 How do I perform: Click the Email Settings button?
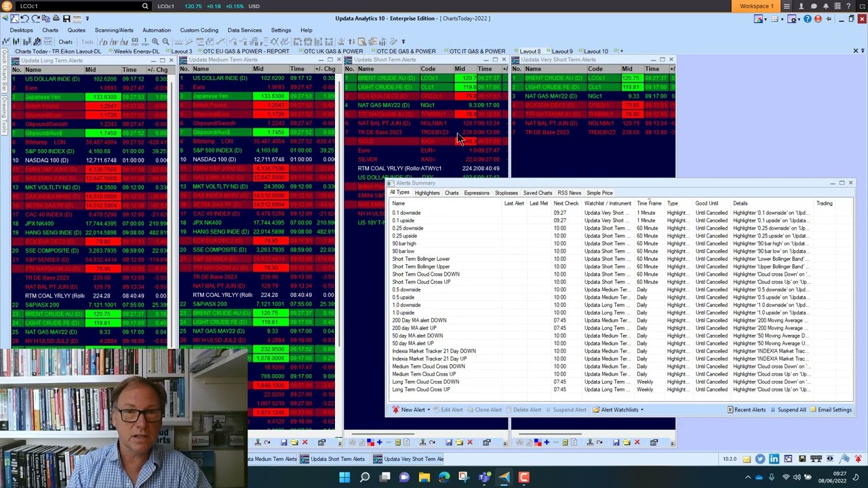[x=831, y=409]
